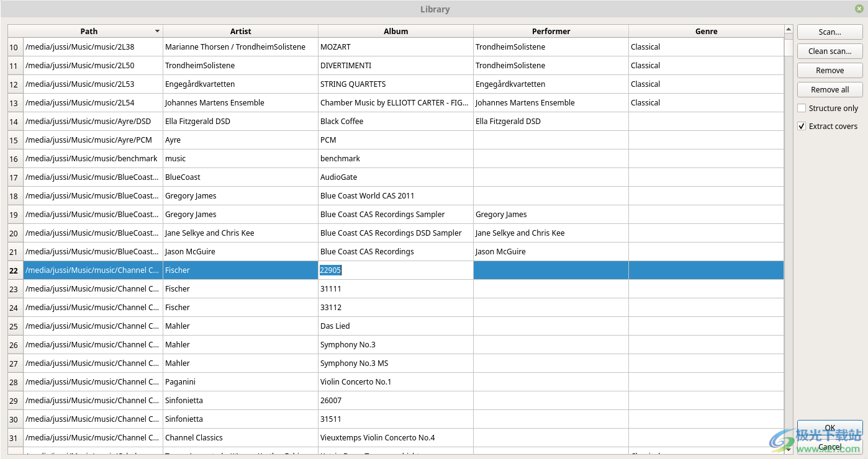
Task: Cancel the Library dialog
Action: click(x=830, y=447)
